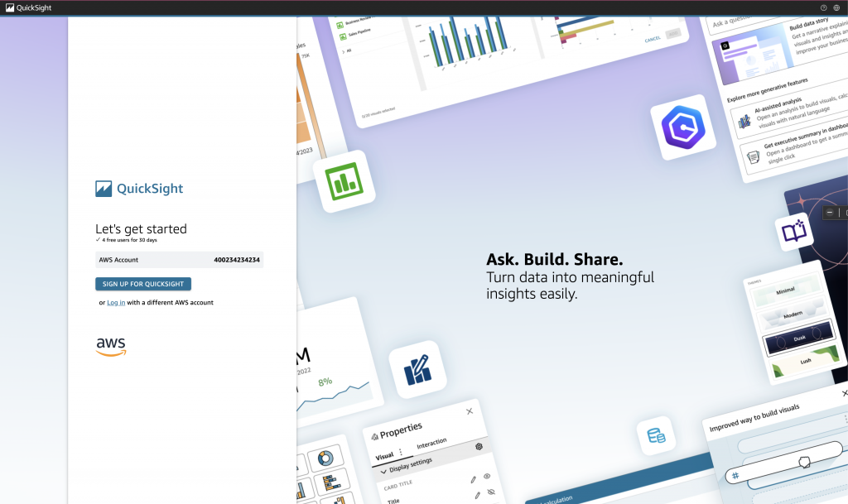This screenshot has width=848, height=504.
Task: Click the blue database stack icon
Action: [656, 435]
